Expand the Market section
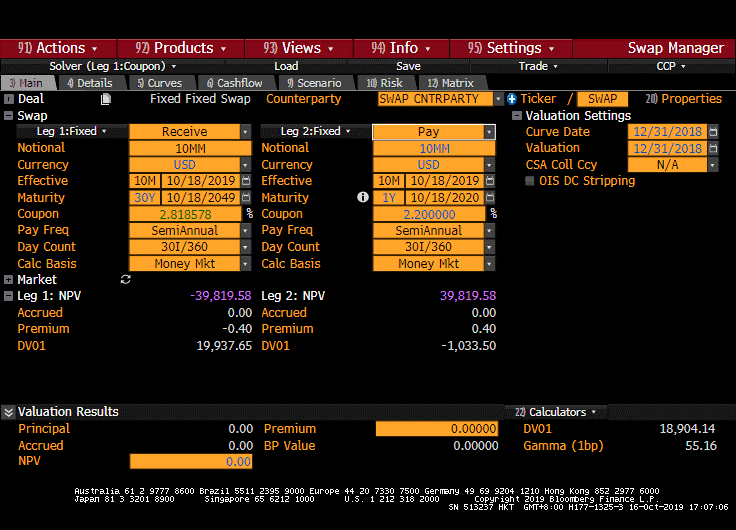 8,279
